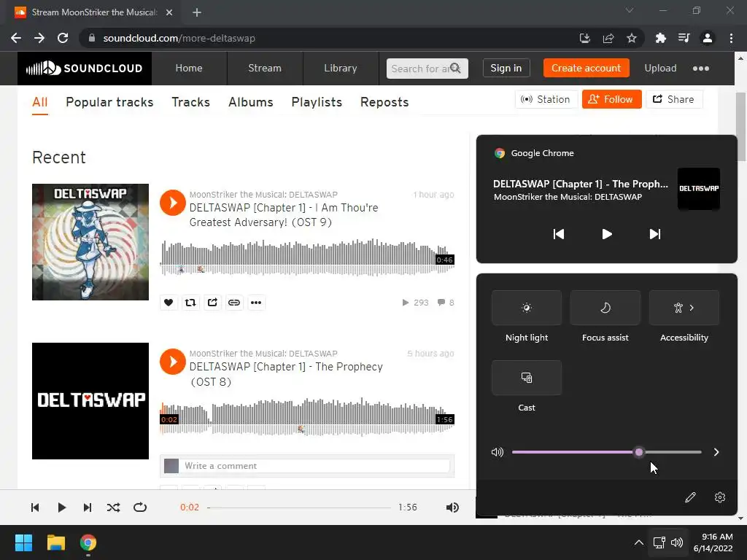Toggle shuffle in the bottom player
The height and width of the screenshot is (560, 747).
(113, 507)
